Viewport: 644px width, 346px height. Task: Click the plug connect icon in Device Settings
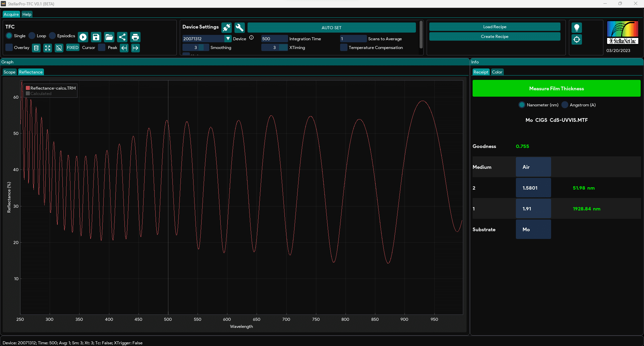click(227, 28)
